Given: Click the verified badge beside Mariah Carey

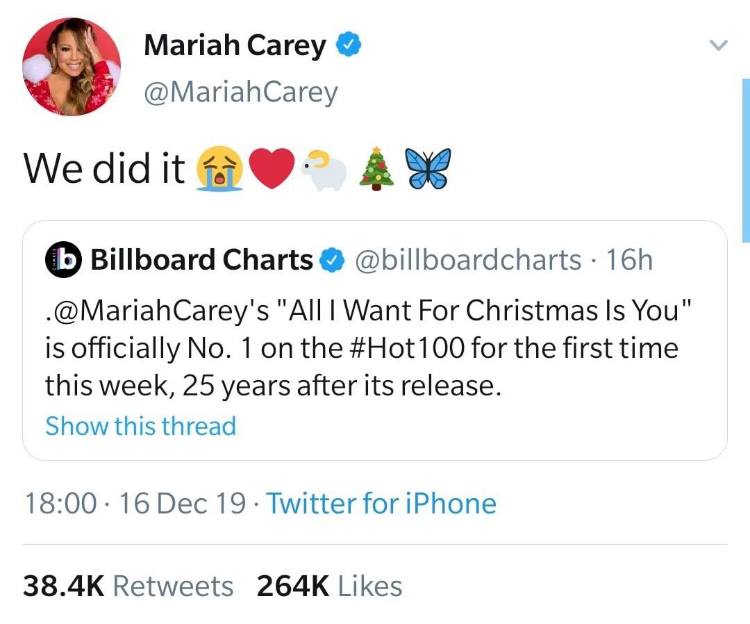Looking at the screenshot, I should (x=349, y=44).
